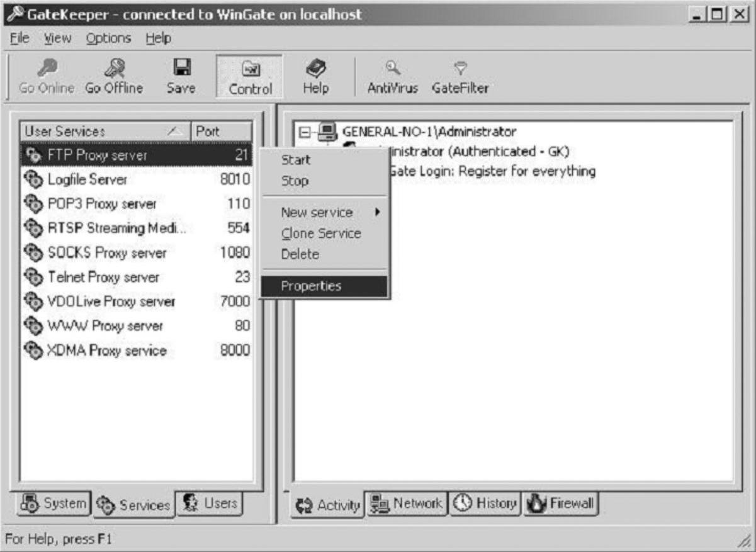
Task: Open the File menu
Action: pyautogui.click(x=19, y=38)
